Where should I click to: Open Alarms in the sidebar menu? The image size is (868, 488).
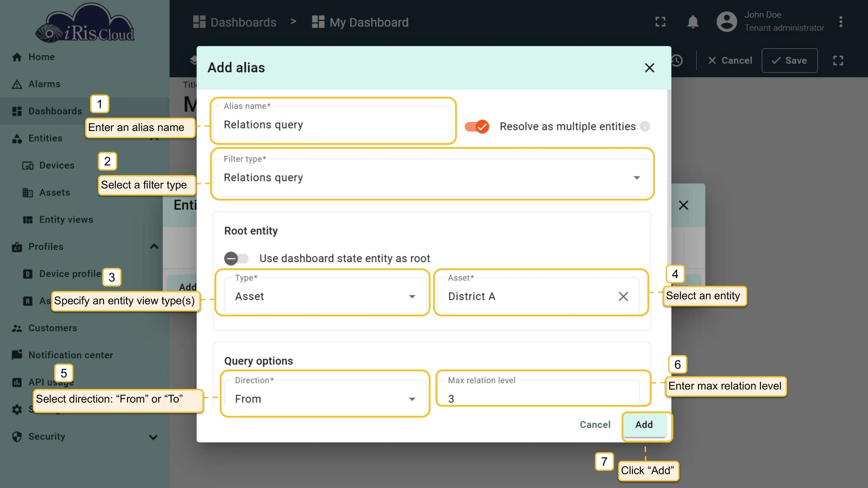tap(85, 84)
